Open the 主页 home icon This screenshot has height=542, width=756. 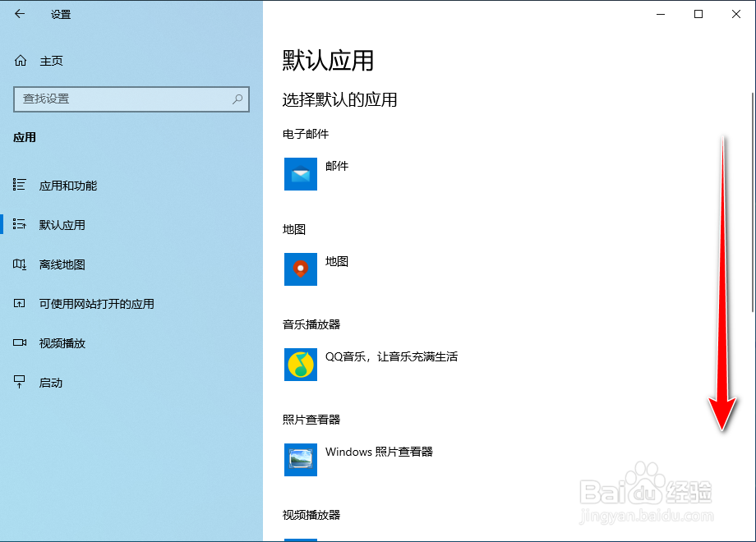tap(21, 61)
